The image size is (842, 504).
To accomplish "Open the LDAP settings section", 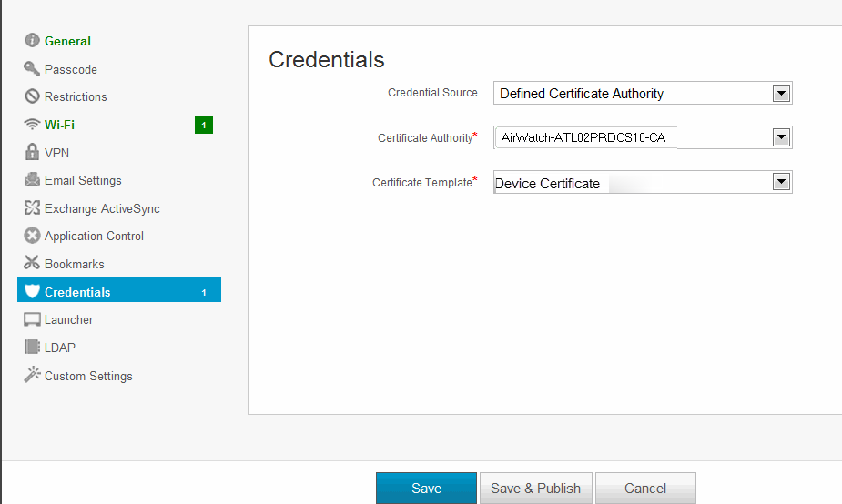I will [59, 348].
